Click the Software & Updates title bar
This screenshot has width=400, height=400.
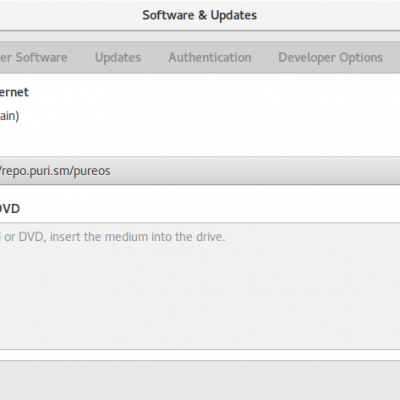200,15
